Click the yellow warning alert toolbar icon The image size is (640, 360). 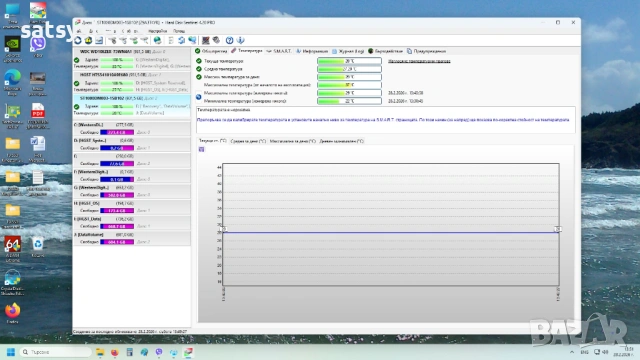[88, 40]
